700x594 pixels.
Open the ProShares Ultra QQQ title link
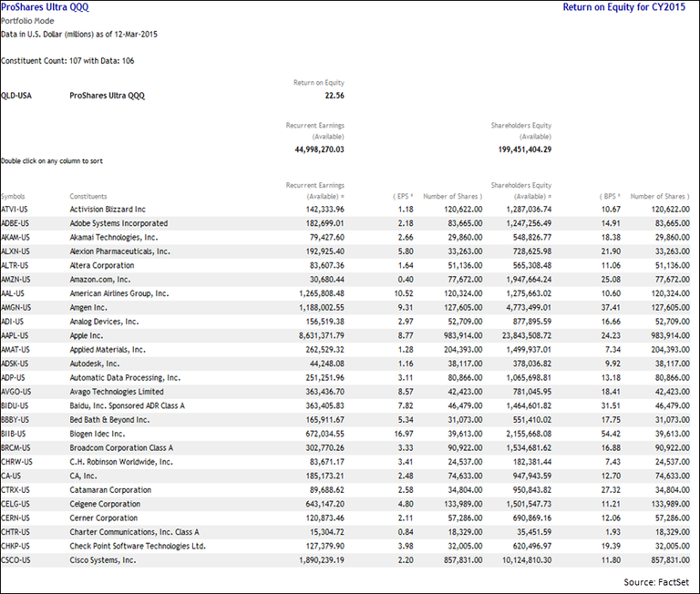[45, 7]
